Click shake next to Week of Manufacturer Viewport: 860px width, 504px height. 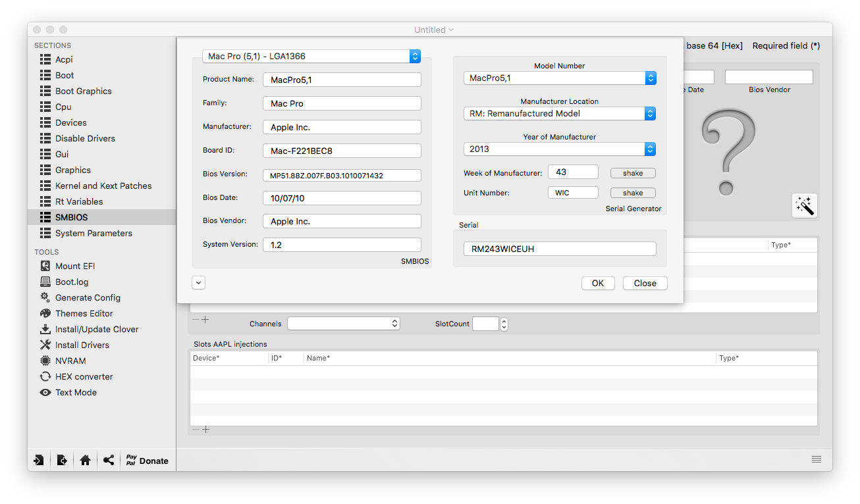click(x=632, y=173)
